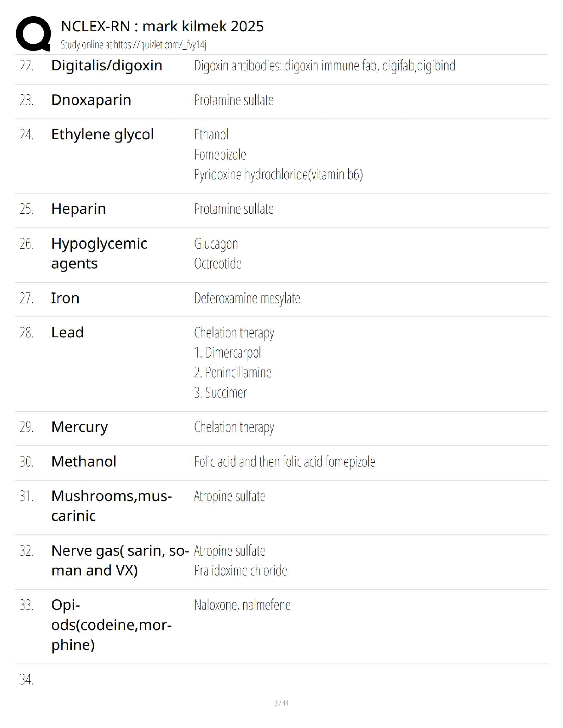
Task: Click the Dnoxaparin term in row 23
Action: pos(91,100)
